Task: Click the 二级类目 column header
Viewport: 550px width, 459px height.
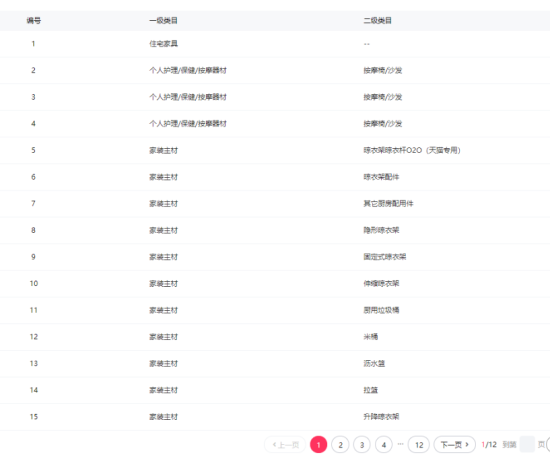Action: click(377, 21)
